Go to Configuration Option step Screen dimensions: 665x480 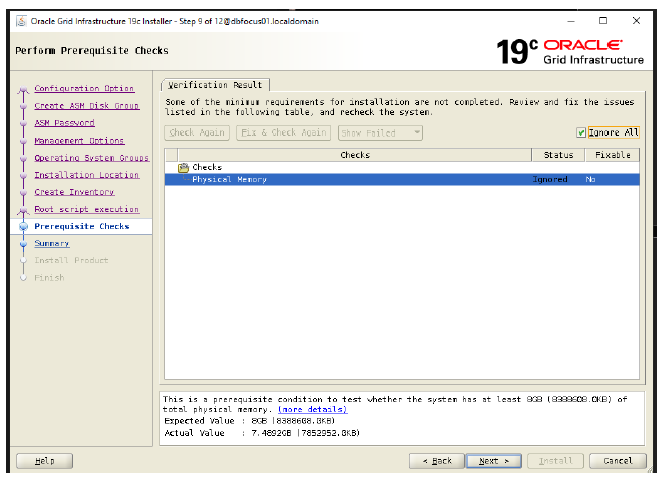84,88
